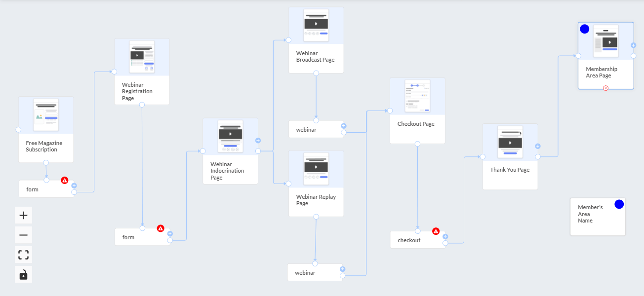Screen dimensions: 644x296
Task: Click plus icon on Thank You Page
Action: tap(538, 146)
